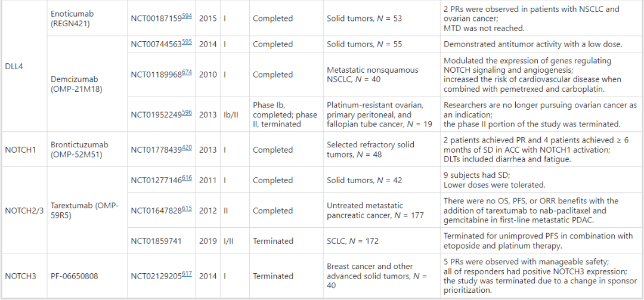Viewport: 644px width, 300px height.
Task: Follow citation 674 after NCT01189968
Action: coord(187,73)
